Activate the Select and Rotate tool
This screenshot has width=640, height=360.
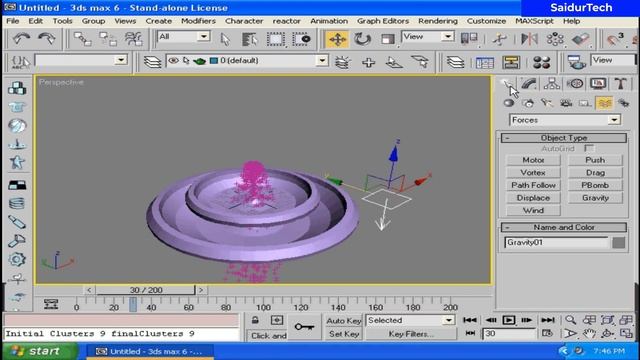pos(362,39)
